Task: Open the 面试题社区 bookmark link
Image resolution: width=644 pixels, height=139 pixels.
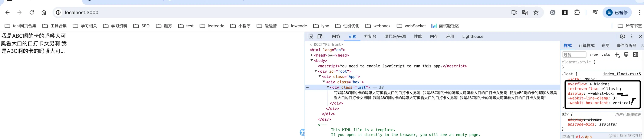Action: pos(445,26)
